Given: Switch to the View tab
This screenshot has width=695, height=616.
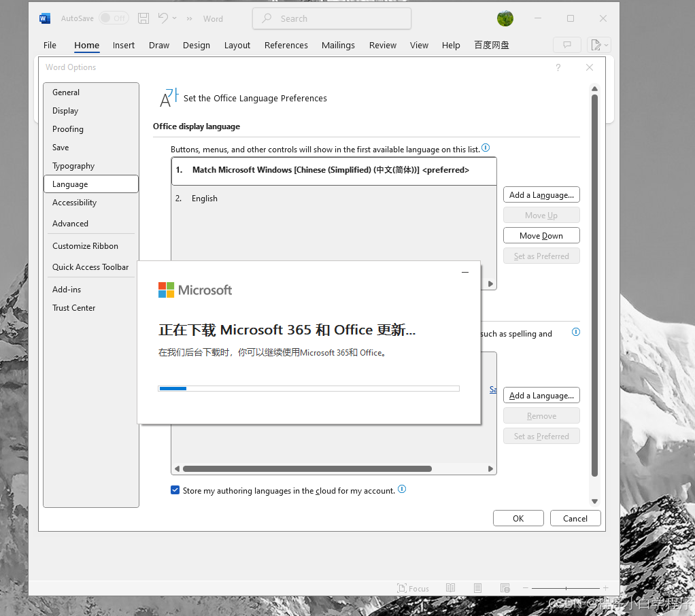Looking at the screenshot, I should [x=419, y=45].
